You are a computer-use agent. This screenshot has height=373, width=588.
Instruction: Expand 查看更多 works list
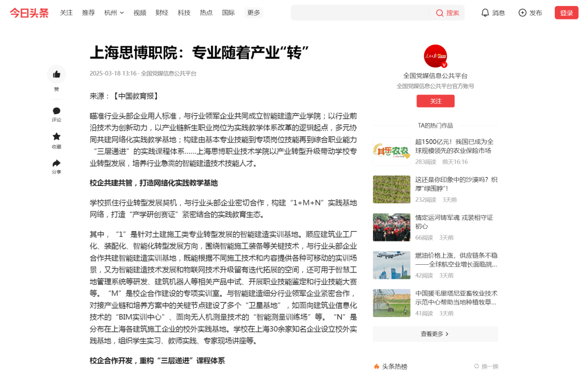pyautogui.click(x=436, y=334)
